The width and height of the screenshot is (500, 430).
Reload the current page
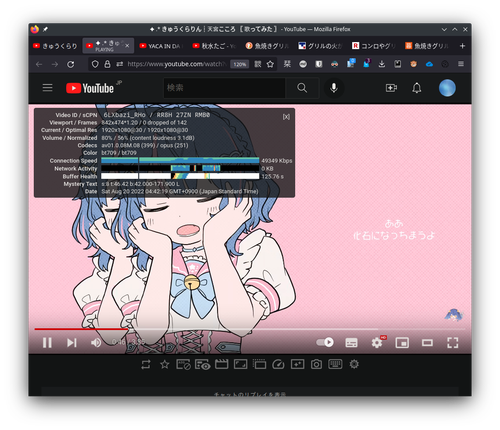[x=70, y=64]
